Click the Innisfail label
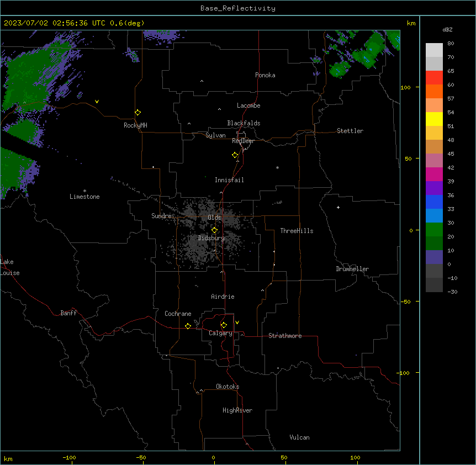 pos(229,180)
